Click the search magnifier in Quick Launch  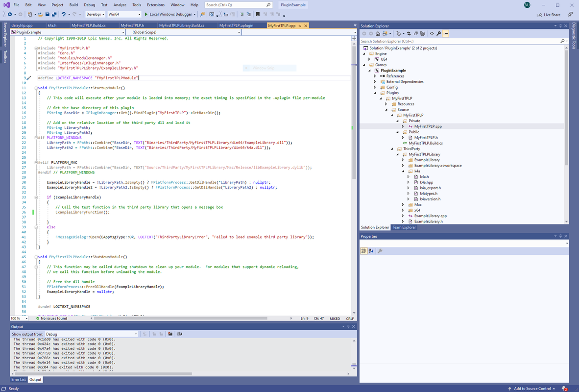268,5
